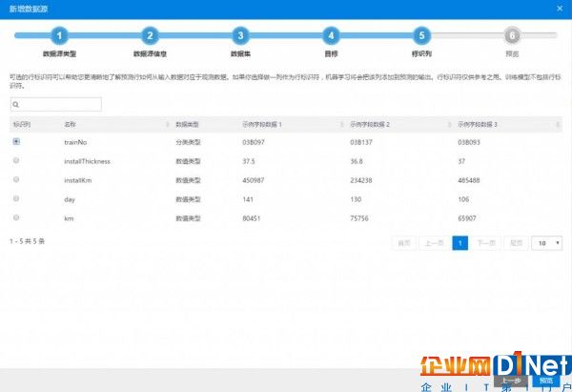Select the installThickness row radio button

(16, 160)
